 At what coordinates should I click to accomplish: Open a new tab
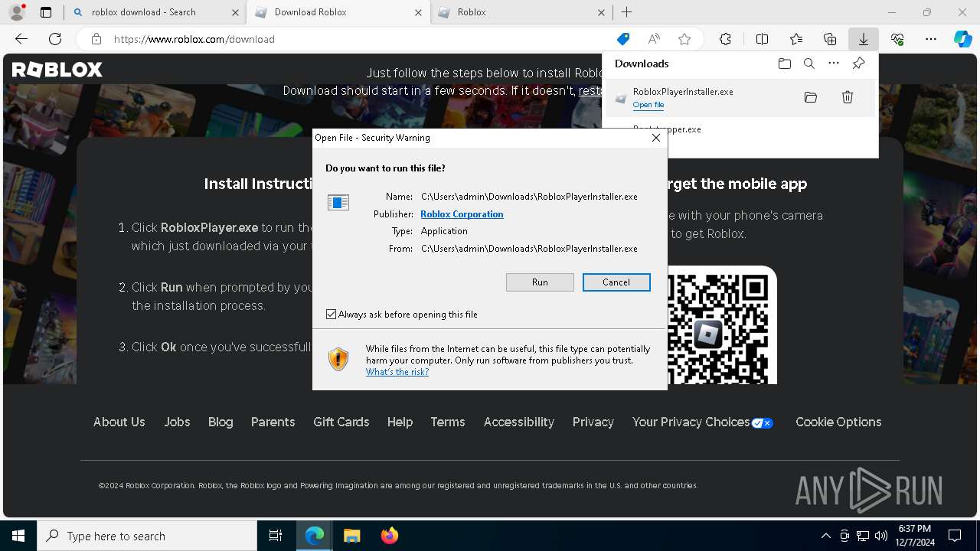click(x=626, y=12)
